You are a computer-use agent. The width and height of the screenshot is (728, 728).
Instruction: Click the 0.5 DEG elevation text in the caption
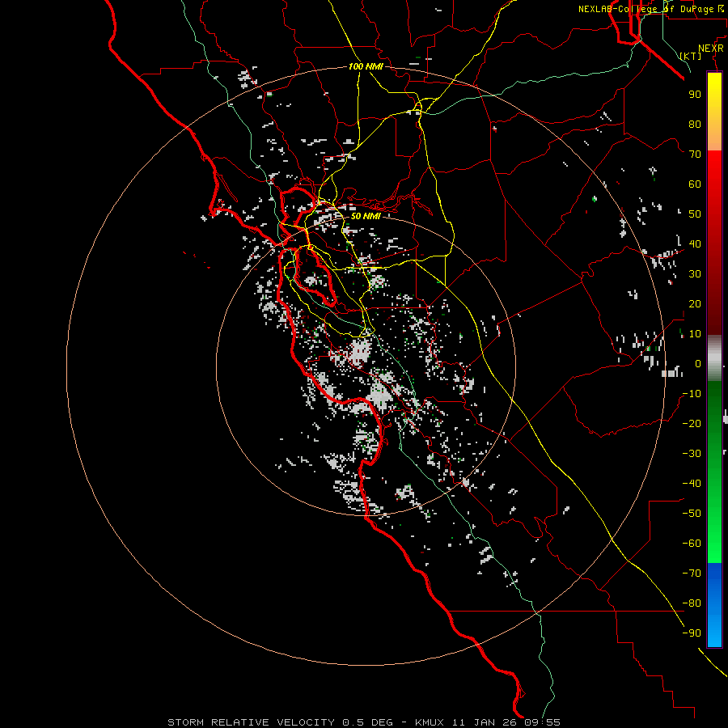(368, 722)
